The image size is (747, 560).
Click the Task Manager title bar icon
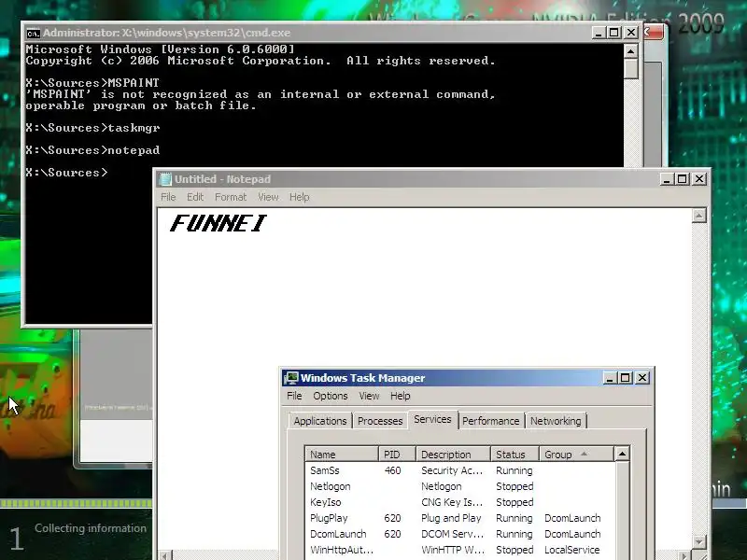[x=290, y=378]
